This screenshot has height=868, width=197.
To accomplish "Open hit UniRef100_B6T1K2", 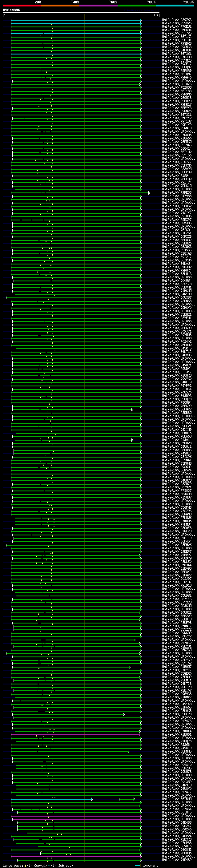I will pyautogui.click(x=177, y=37).
